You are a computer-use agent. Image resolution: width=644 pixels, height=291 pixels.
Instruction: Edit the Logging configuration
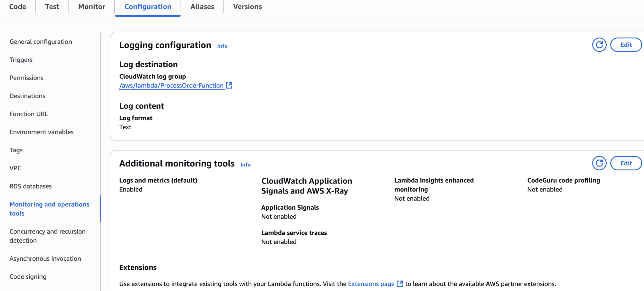(x=626, y=45)
